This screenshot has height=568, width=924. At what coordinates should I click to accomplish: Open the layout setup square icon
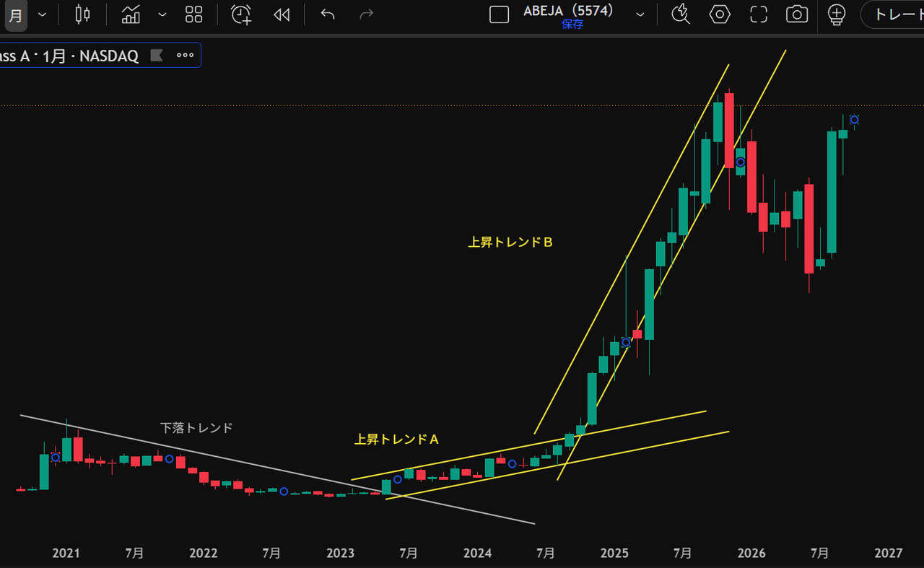499,14
